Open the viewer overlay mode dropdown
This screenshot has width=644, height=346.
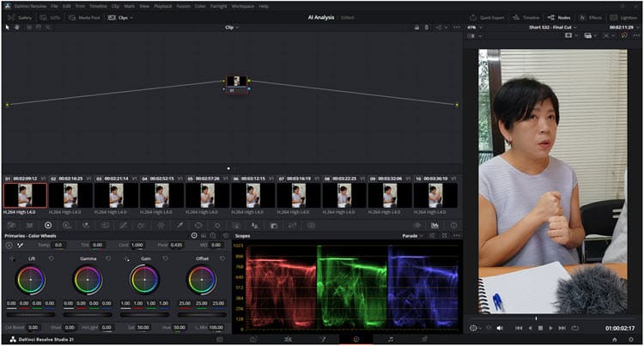pyautogui.click(x=475, y=328)
